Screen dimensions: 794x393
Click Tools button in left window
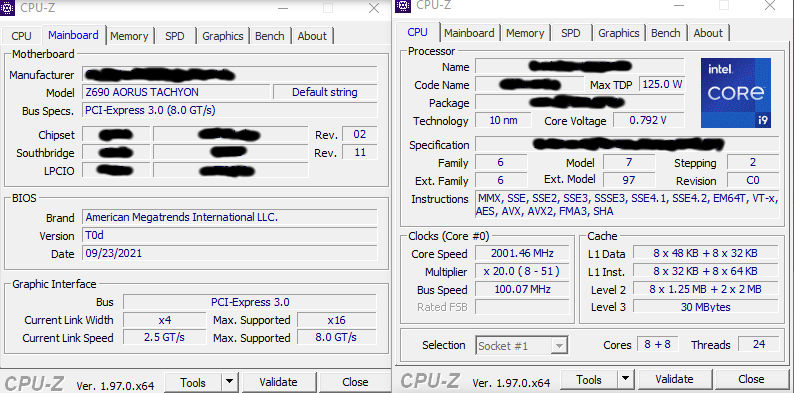193,382
